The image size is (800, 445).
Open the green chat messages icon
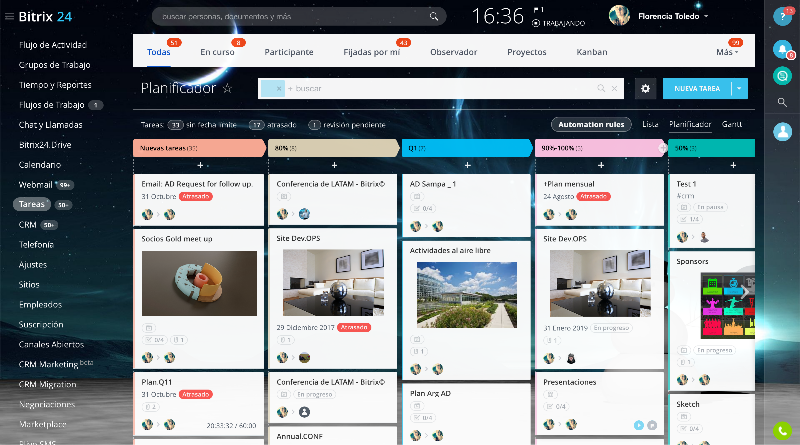pyautogui.click(x=782, y=76)
